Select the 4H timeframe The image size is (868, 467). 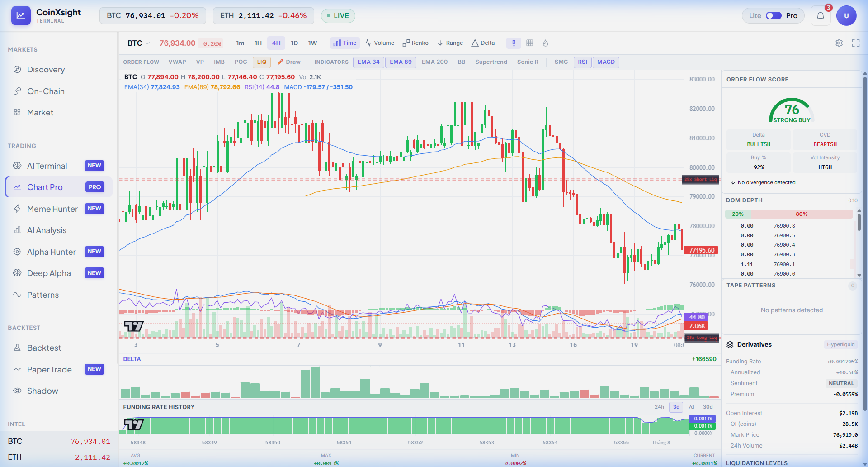click(x=276, y=43)
